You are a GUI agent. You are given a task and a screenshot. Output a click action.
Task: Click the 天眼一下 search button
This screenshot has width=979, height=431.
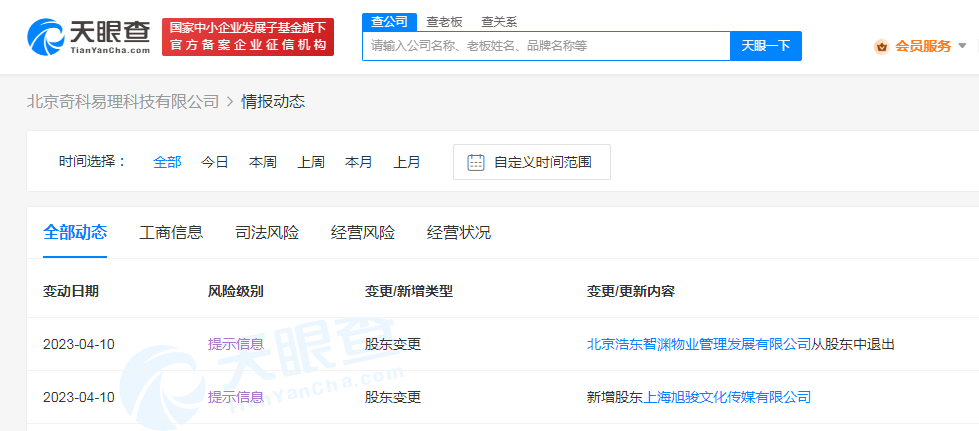coord(766,46)
